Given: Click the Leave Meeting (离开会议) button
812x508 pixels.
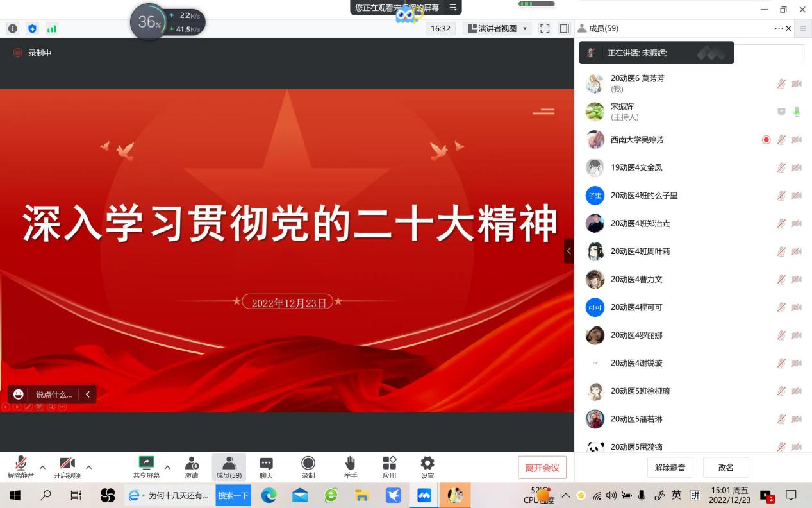Looking at the screenshot, I should pyautogui.click(x=542, y=468).
